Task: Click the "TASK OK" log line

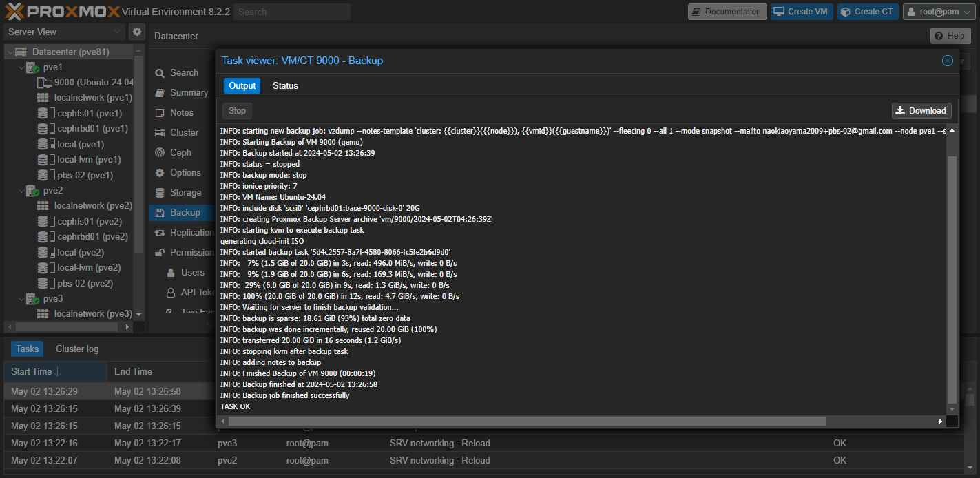Action: point(235,406)
